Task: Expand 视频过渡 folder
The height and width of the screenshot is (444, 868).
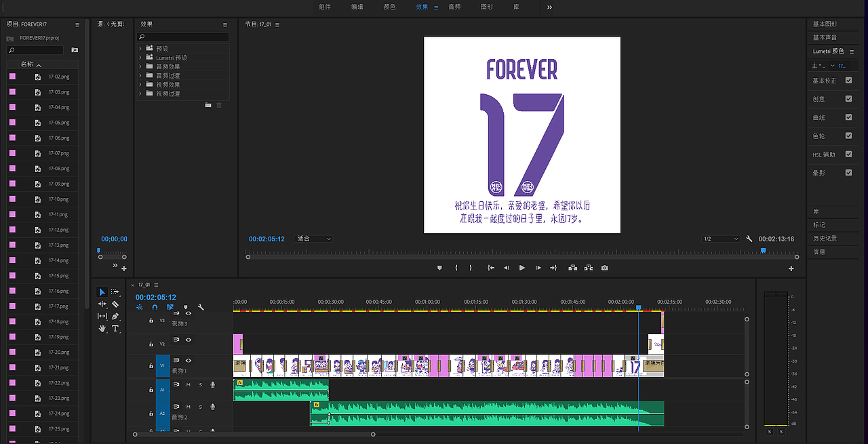Action: [140, 94]
